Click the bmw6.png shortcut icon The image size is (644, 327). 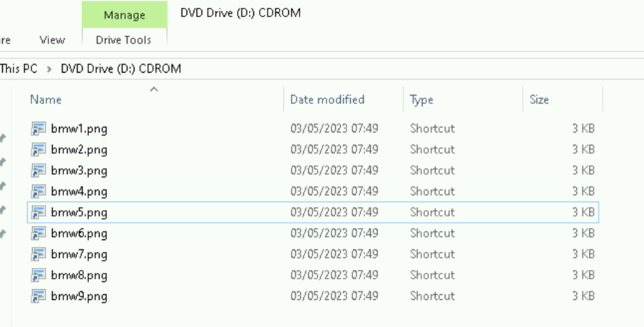[x=39, y=233]
